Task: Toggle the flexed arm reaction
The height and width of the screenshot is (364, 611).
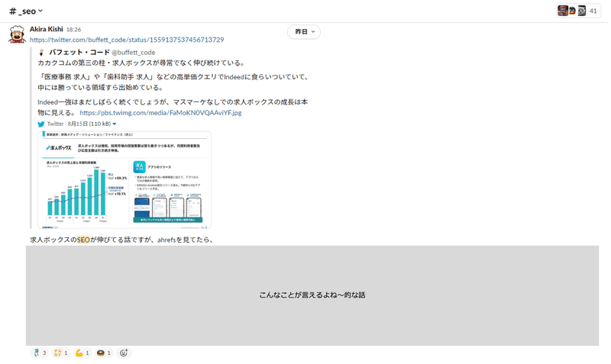Action: 82,353
